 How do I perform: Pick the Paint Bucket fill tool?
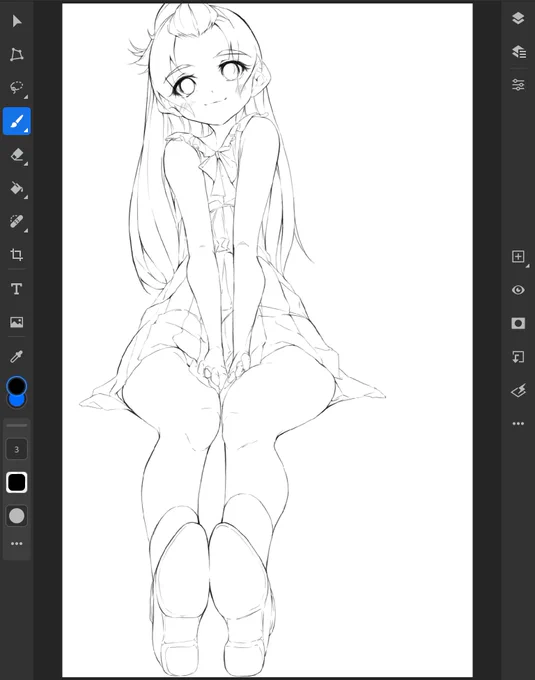click(x=16, y=188)
